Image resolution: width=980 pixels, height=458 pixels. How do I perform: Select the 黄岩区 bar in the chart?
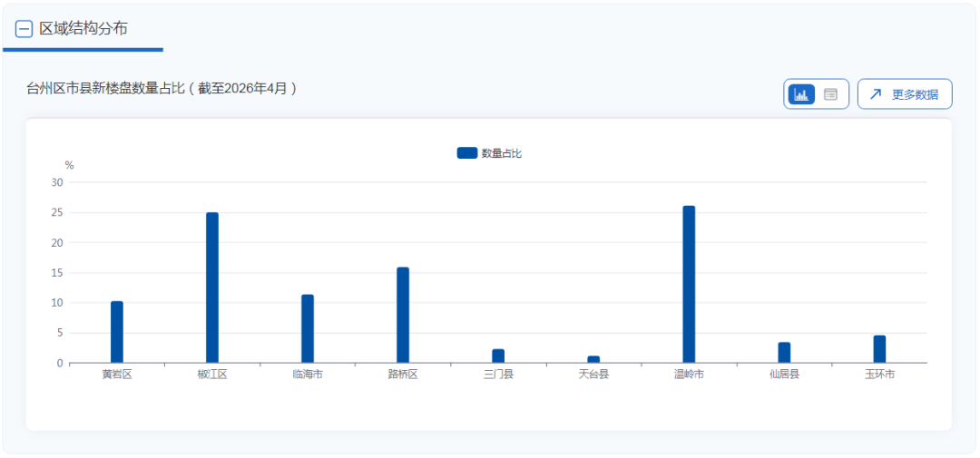tap(117, 332)
